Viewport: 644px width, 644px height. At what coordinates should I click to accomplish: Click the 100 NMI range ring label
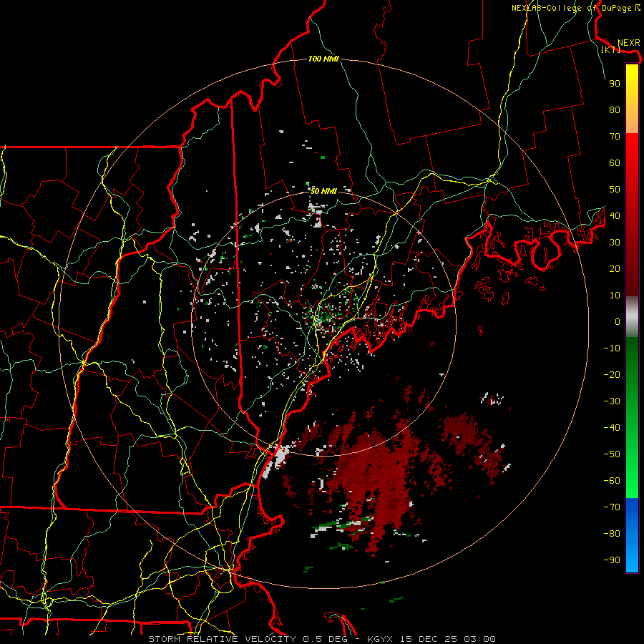pyautogui.click(x=323, y=59)
